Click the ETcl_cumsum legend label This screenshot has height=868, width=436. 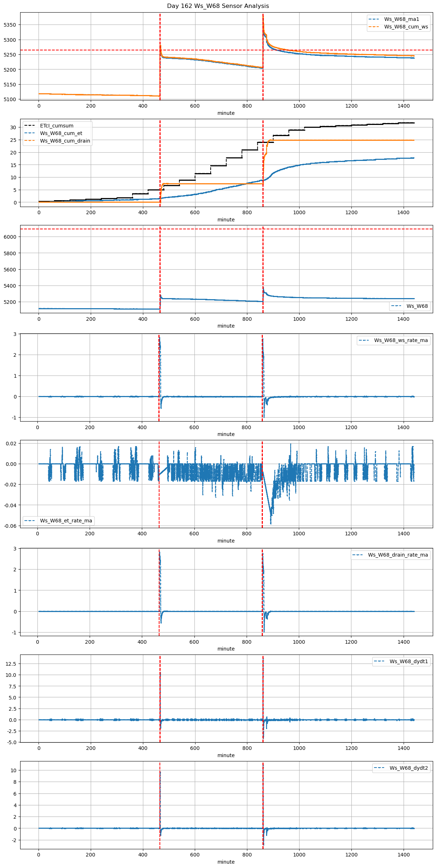coord(57,126)
